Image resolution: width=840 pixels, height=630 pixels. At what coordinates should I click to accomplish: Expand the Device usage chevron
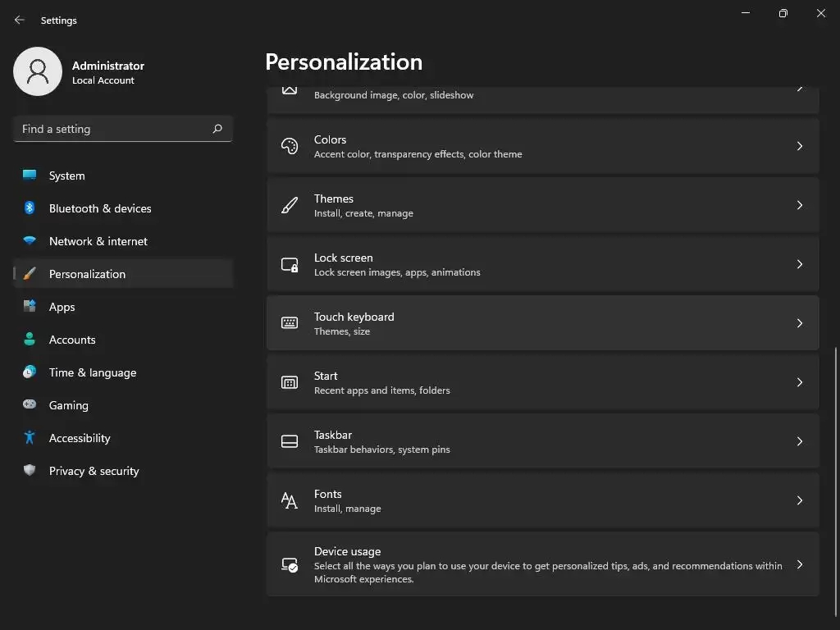800,564
